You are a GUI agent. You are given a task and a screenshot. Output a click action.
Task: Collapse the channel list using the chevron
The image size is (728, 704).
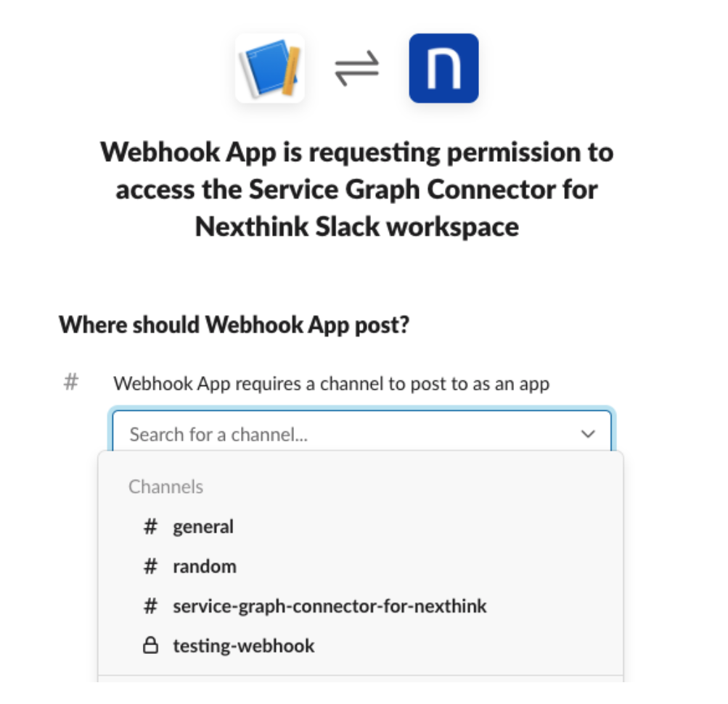pos(588,435)
